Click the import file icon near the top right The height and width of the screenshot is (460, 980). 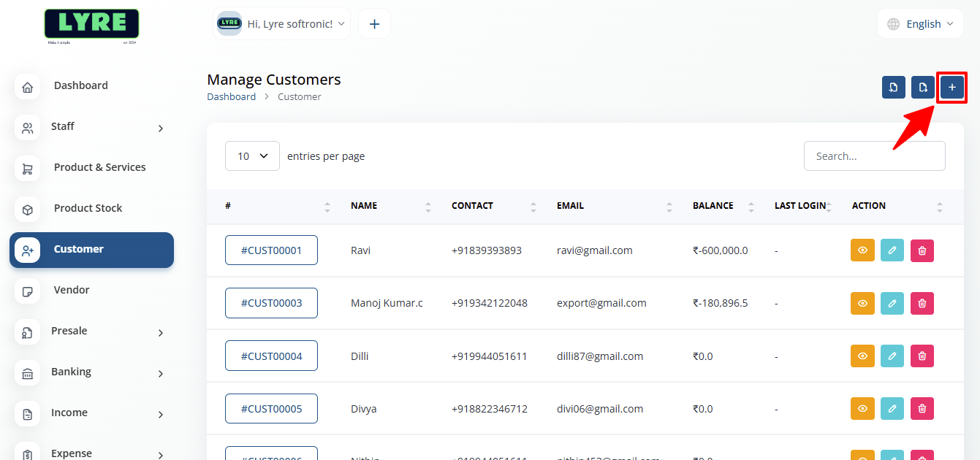click(x=893, y=87)
